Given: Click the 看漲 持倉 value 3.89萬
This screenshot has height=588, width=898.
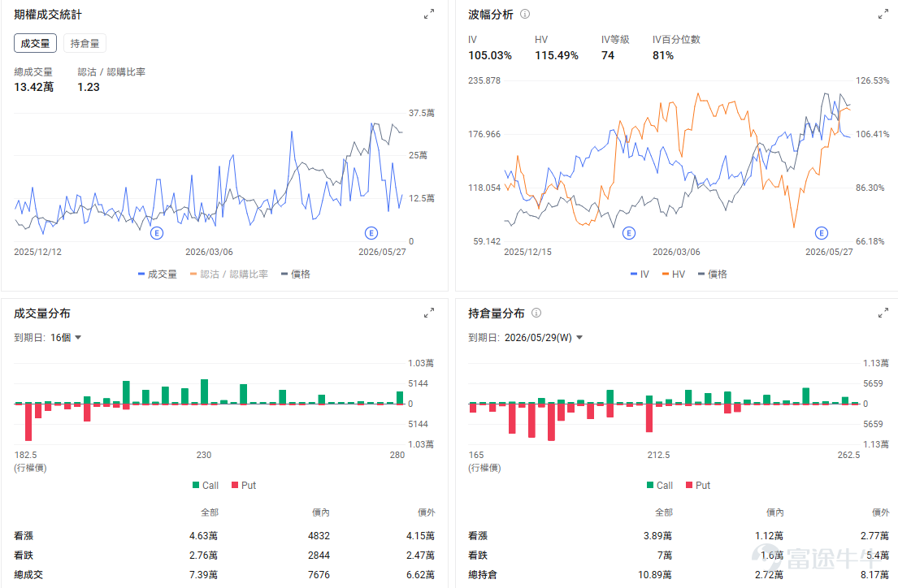Looking at the screenshot, I should [657, 536].
